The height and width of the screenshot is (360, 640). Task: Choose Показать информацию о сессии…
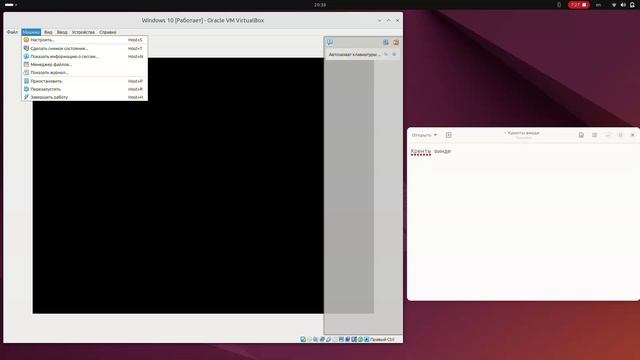[x=84, y=56]
